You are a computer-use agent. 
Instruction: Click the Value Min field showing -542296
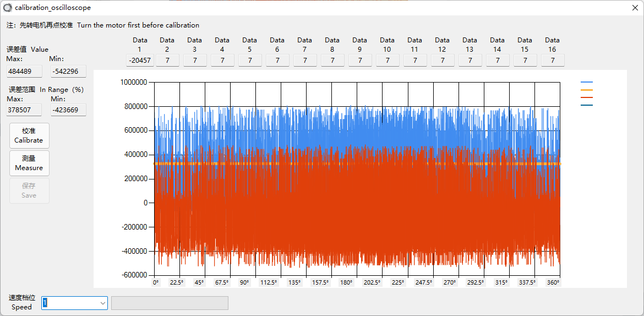(x=68, y=71)
